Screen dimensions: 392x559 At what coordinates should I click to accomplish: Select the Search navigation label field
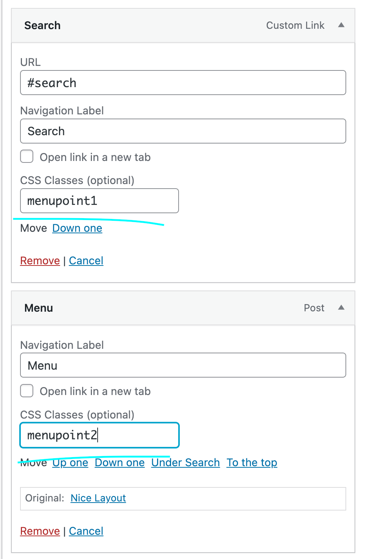click(x=183, y=131)
